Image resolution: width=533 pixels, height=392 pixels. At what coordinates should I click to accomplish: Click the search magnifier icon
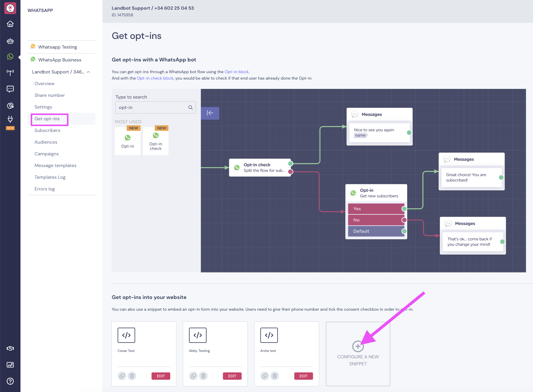(190, 107)
